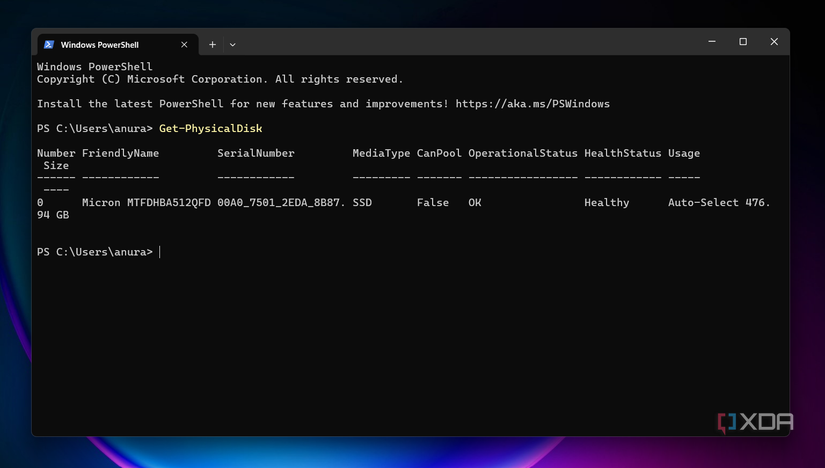The height and width of the screenshot is (468, 825).
Task: Click the SerialNumber column header
Action: [x=256, y=153]
